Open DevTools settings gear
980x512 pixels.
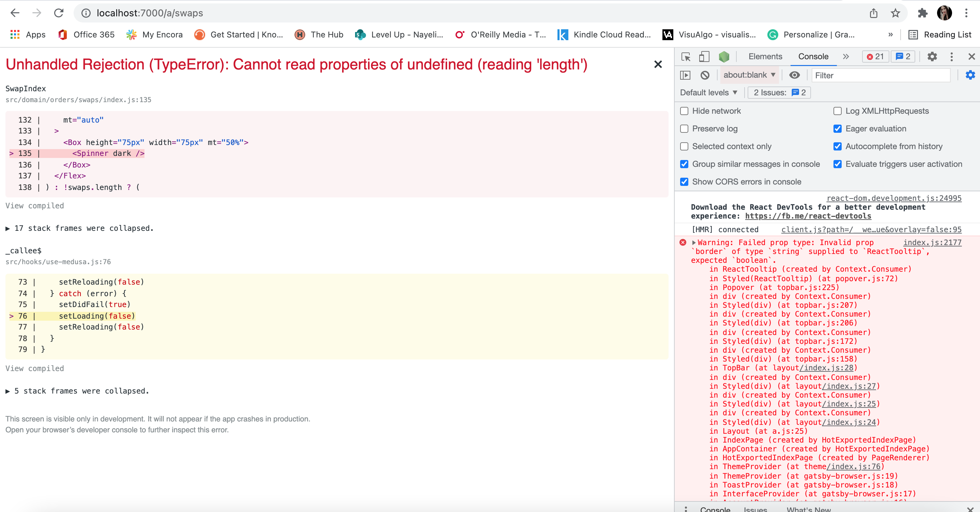click(932, 56)
